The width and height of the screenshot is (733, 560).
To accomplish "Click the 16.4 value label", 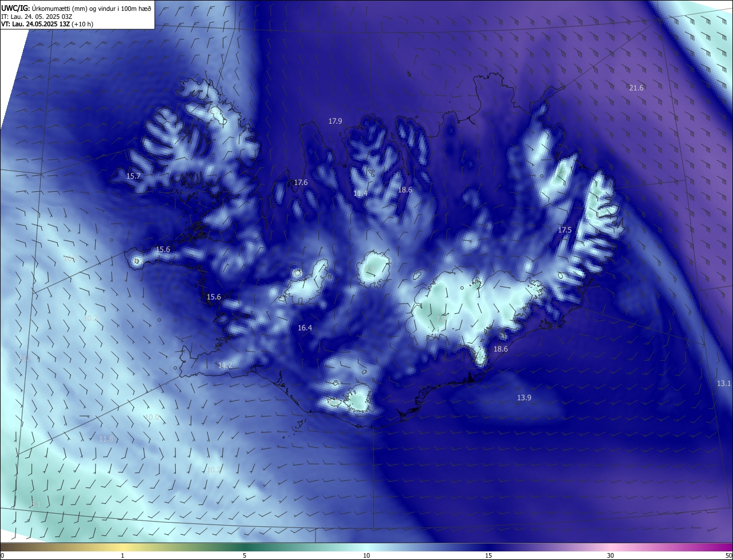I will click(305, 328).
